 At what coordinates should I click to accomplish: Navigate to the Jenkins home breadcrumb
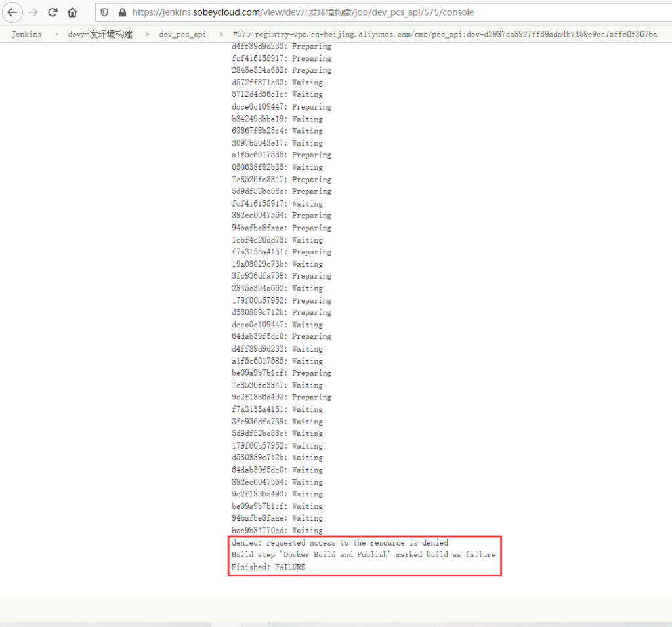click(x=26, y=34)
